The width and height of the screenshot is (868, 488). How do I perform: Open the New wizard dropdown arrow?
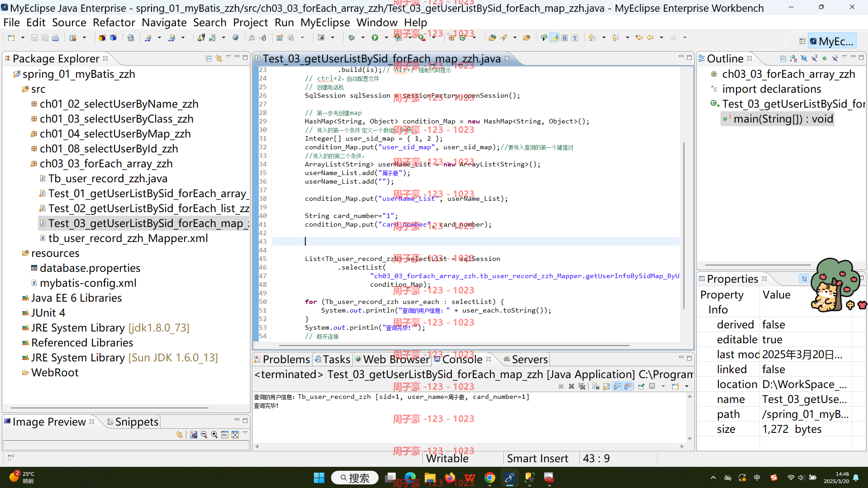coord(22,38)
